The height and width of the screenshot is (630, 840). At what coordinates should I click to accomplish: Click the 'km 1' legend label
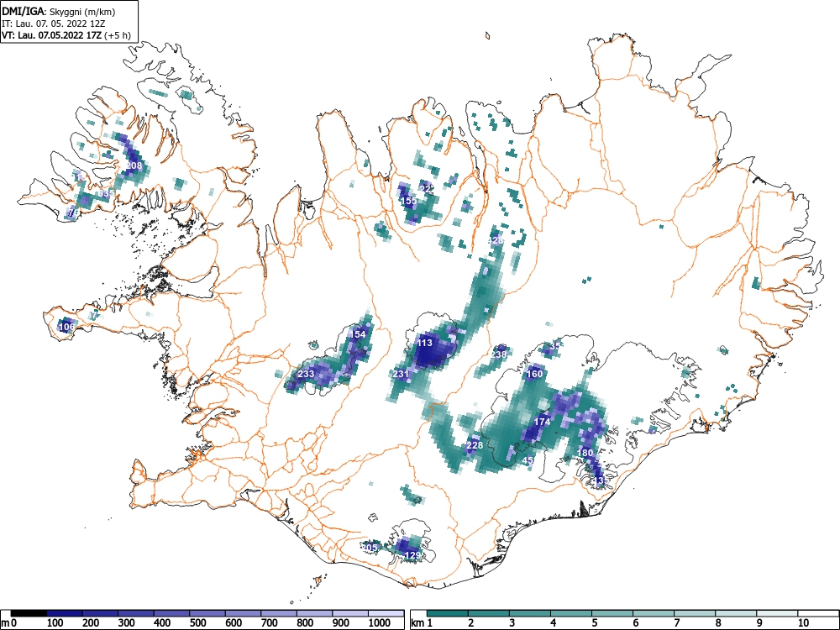point(422,623)
